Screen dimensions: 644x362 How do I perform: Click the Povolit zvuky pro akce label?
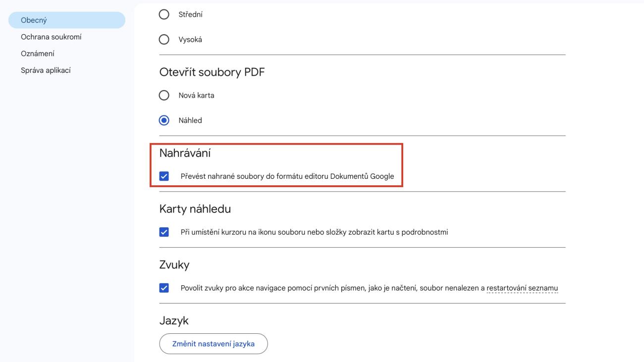pyautogui.click(x=369, y=288)
